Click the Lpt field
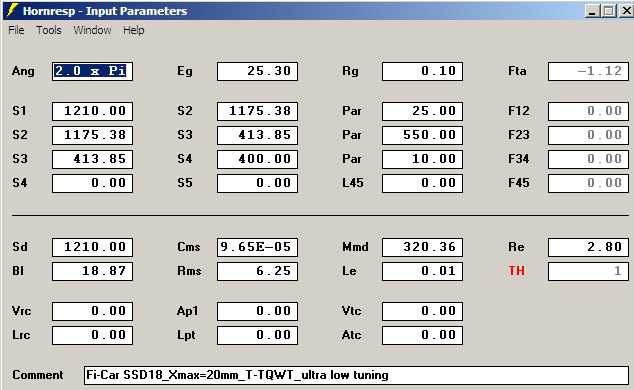The image size is (634, 390). [x=257, y=335]
